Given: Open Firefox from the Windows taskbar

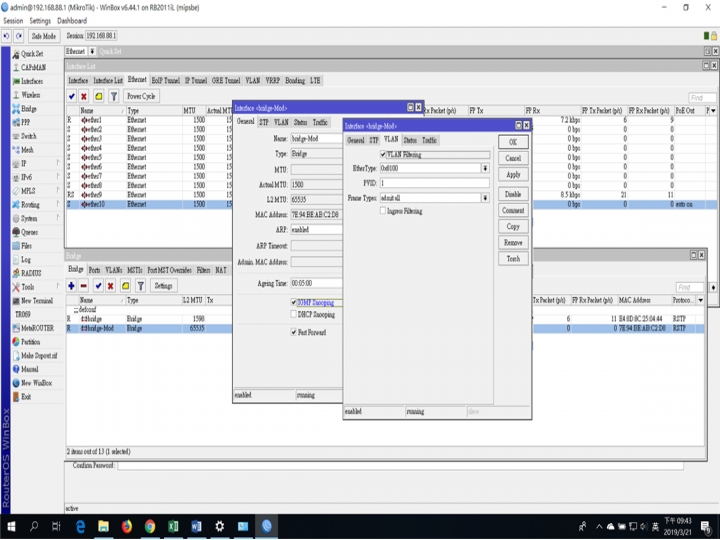Looking at the screenshot, I should (127, 526).
